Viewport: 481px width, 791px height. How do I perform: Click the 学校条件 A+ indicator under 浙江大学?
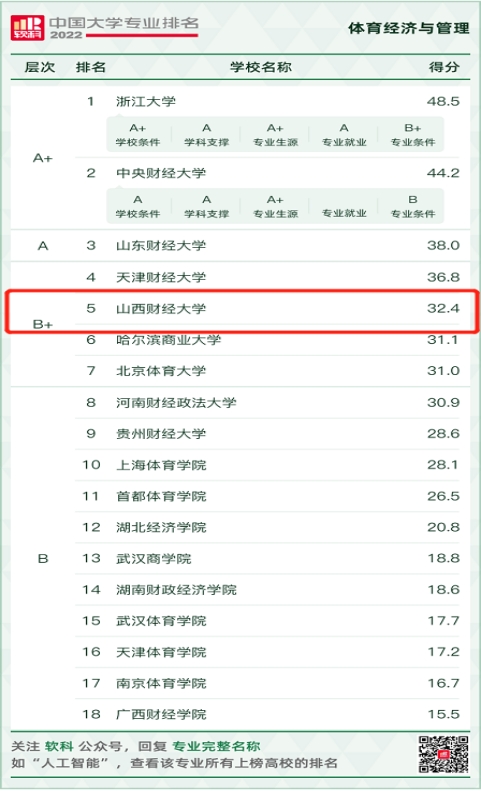click(x=138, y=135)
